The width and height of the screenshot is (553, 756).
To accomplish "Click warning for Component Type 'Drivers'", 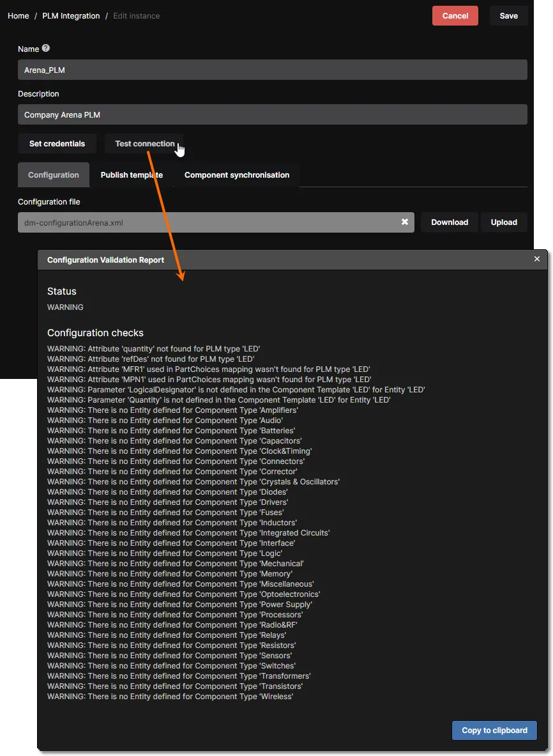I will coord(168,502).
